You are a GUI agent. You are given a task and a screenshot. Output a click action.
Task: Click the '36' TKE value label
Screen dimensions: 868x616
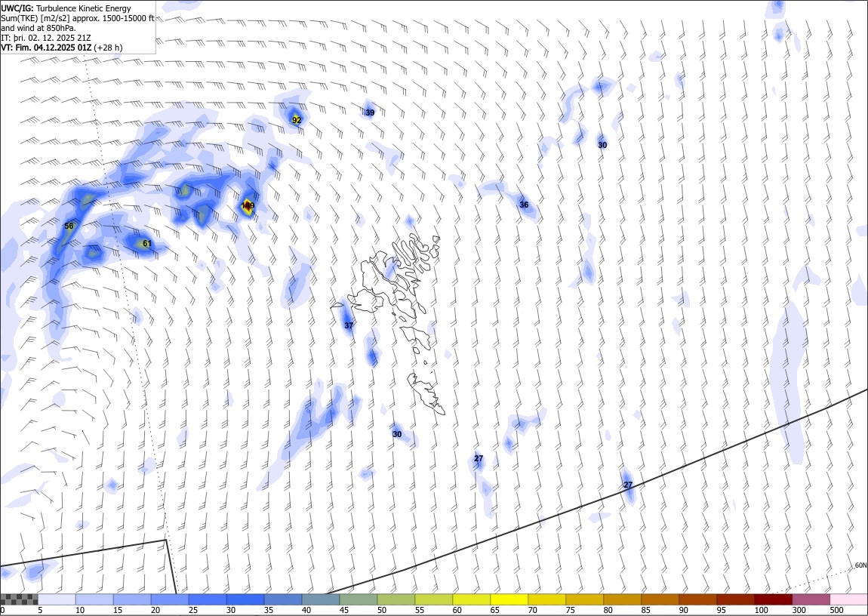(x=524, y=205)
